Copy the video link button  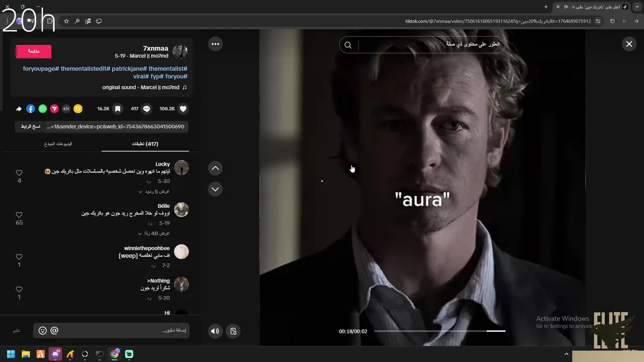click(x=31, y=127)
